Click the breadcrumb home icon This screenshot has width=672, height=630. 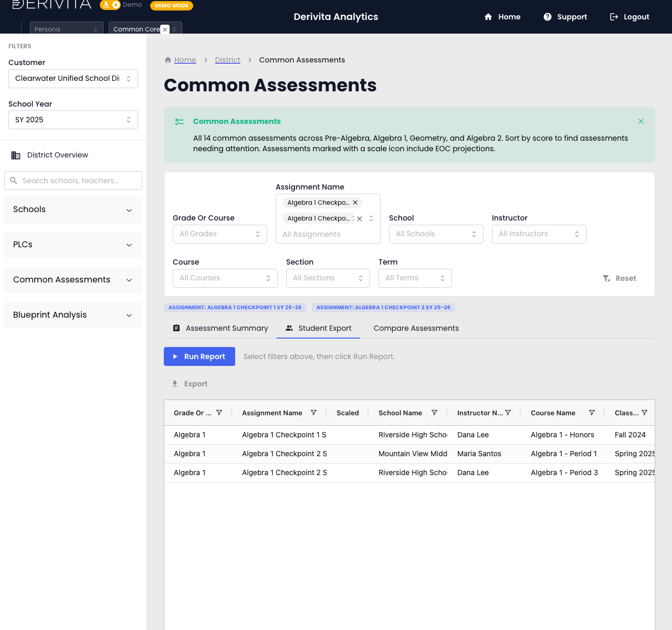168,60
